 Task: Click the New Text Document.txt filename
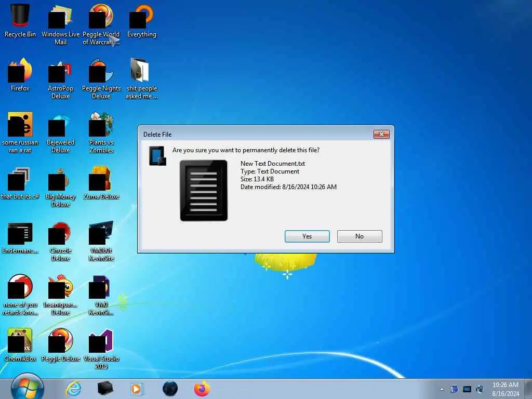(272, 164)
